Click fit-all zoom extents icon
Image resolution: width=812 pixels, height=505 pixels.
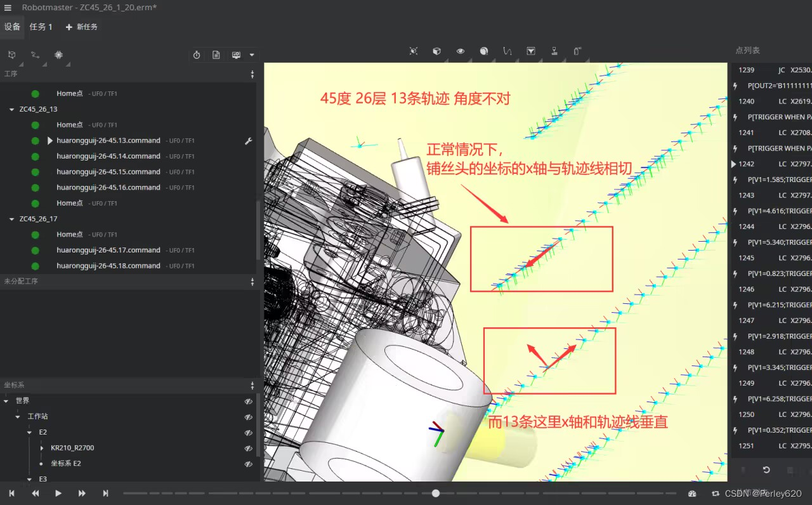click(x=414, y=51)
